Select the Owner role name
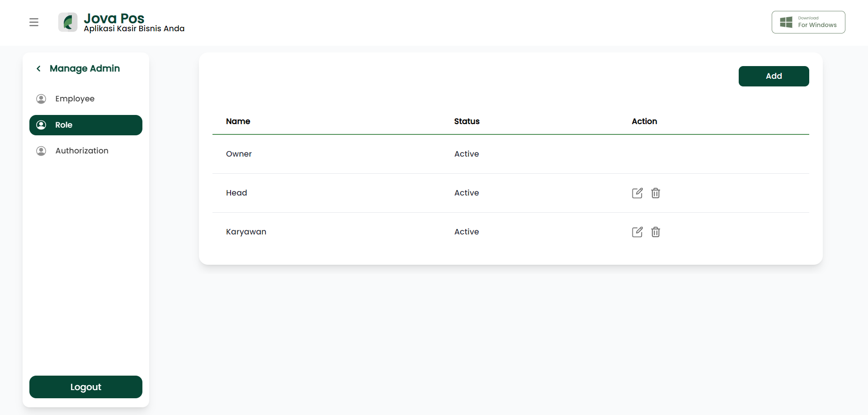This screenshot has width=868, height=415. coord(239,154)
